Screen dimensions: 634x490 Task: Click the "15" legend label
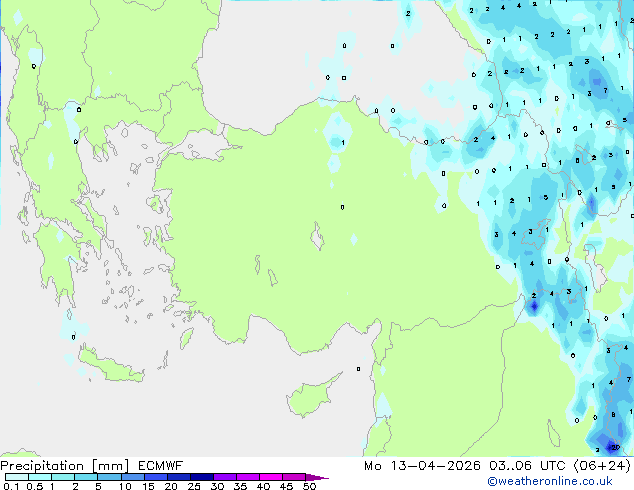[148, 486]
